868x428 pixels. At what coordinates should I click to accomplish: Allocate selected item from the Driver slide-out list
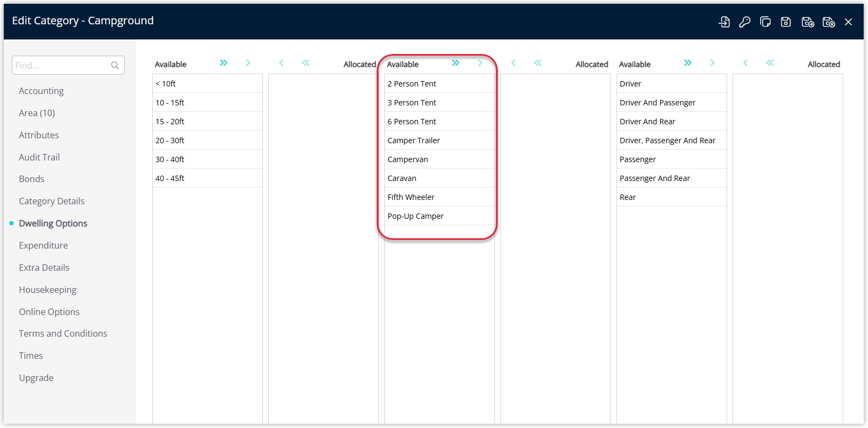click(713, 63)
